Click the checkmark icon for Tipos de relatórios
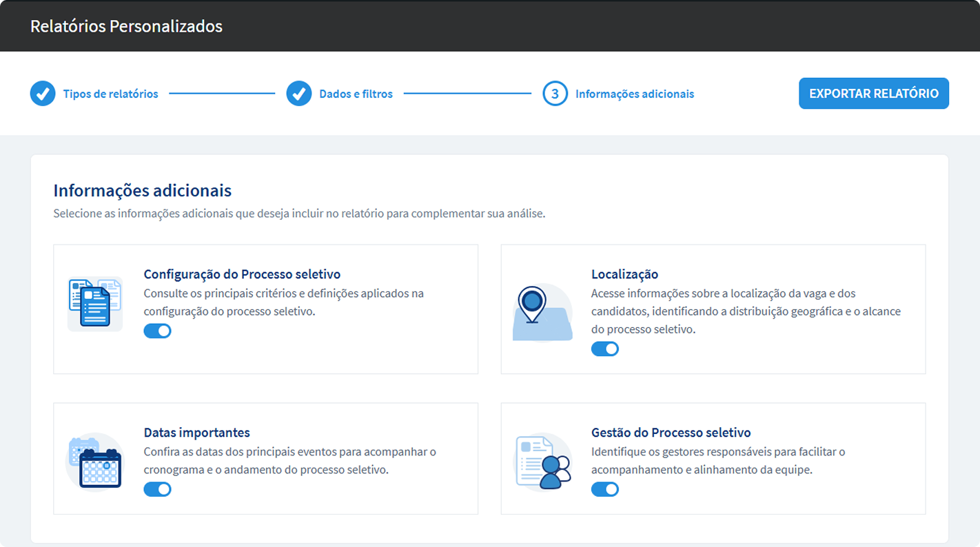Viewport: 980px width, 547px height. point(43,94)
